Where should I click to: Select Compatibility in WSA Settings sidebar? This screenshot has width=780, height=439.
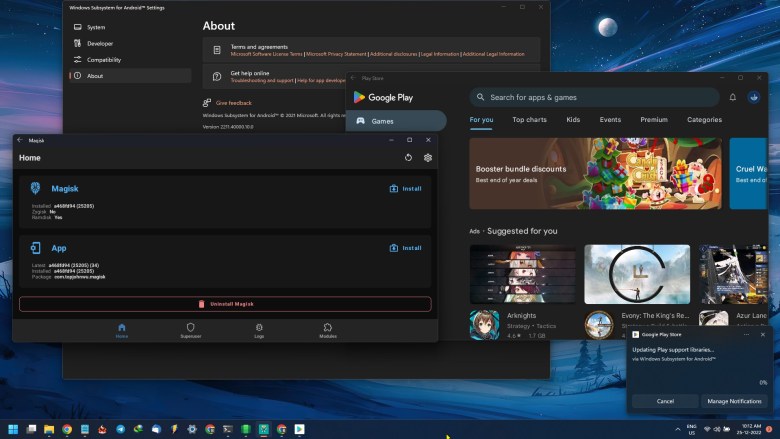tap(130, 60)
